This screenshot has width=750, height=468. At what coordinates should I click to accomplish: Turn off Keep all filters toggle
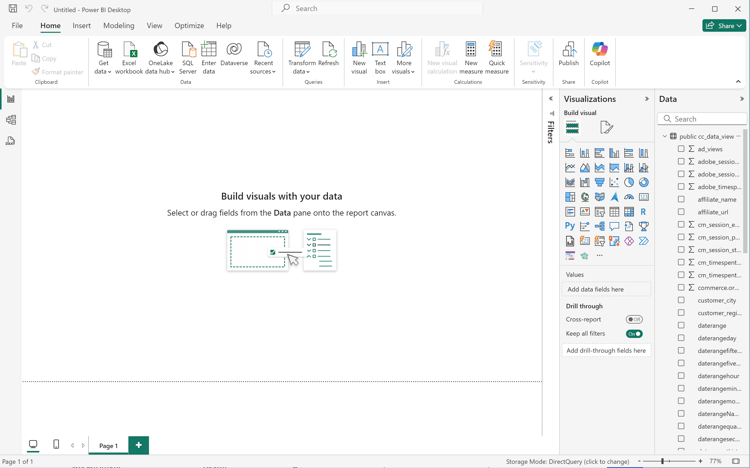click(x=634, y=334)
